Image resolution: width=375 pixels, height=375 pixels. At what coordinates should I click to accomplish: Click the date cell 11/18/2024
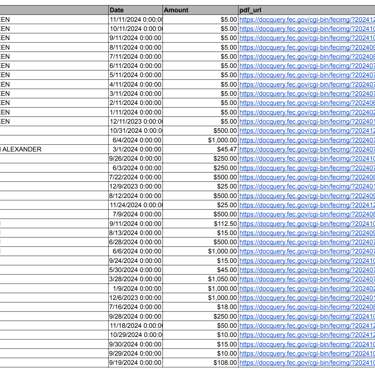tap(136, 325)
